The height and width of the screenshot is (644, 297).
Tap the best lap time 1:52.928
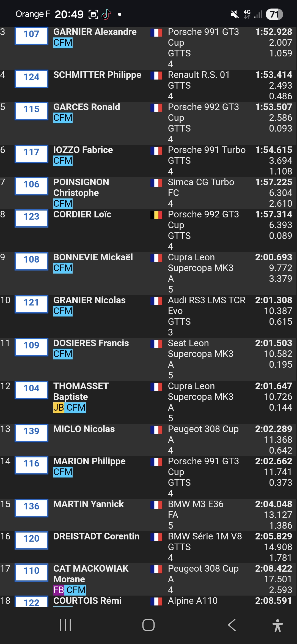274,32
